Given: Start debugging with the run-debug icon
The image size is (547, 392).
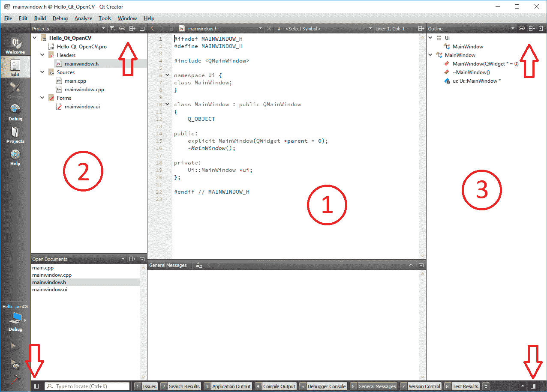Looking at the screenshot, I should (15, 364).
